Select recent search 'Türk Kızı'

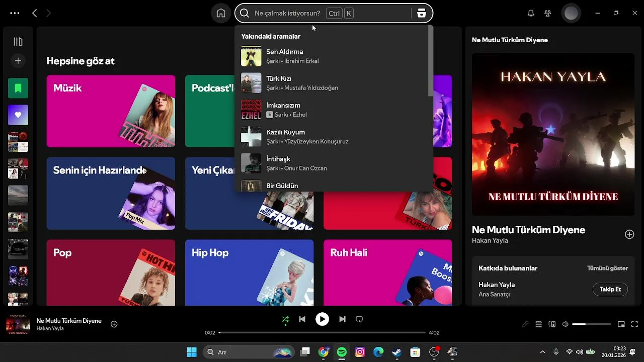[333, 83]
